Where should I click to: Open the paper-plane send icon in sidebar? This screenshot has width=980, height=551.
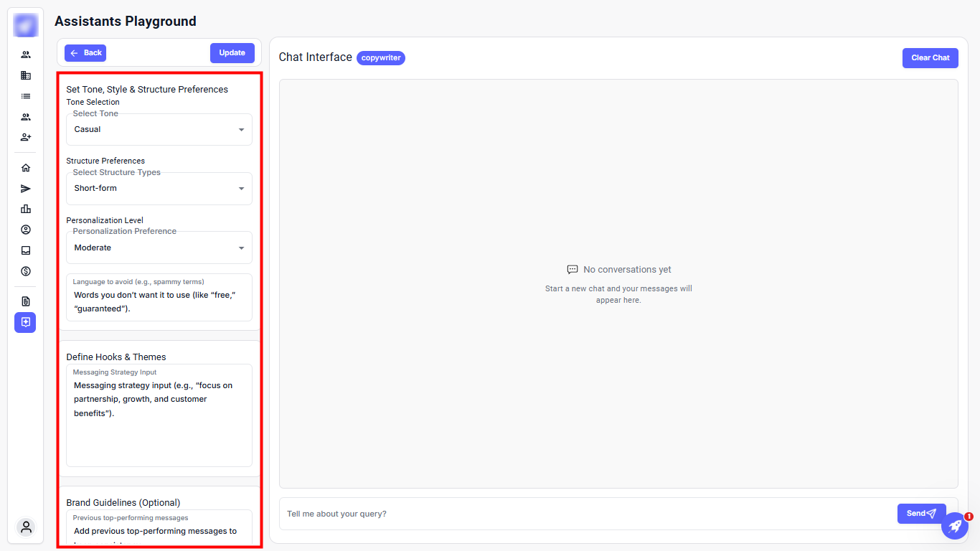26,189
